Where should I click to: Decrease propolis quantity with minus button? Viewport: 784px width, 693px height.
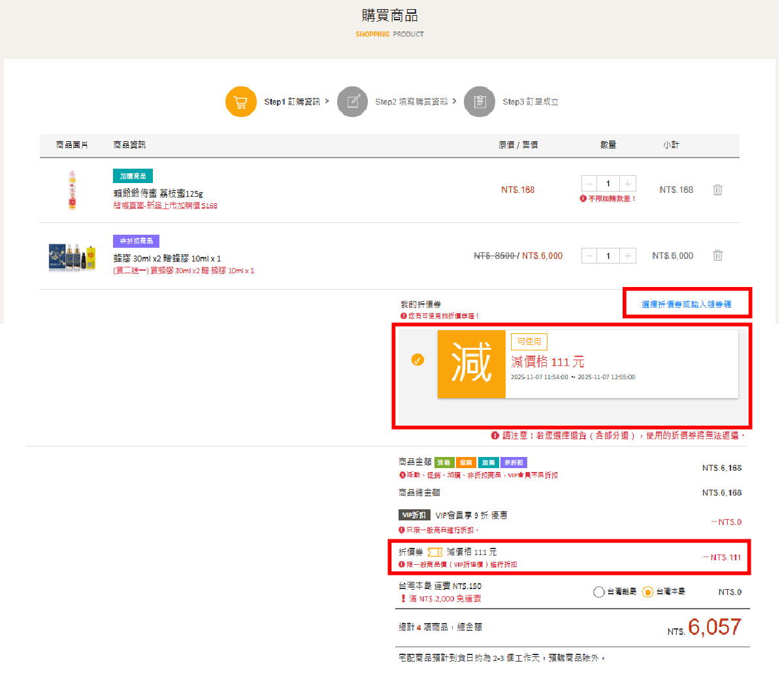(x=589, y=256)
